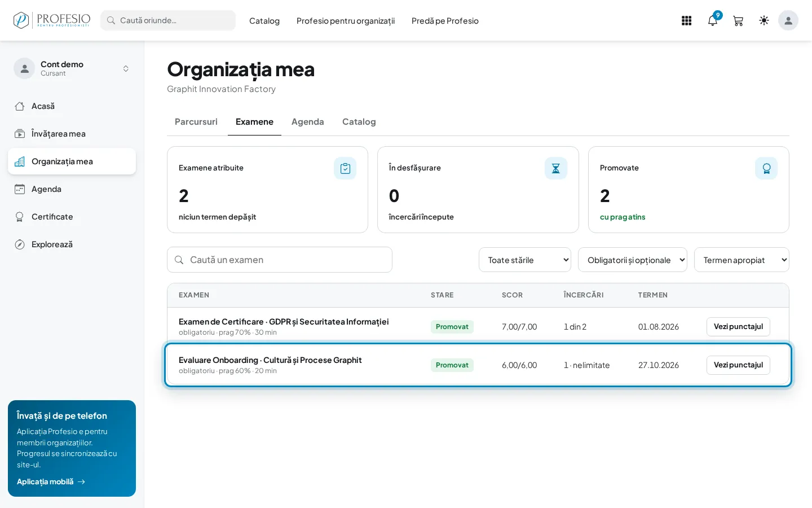Open the Agenda tab under Organizația mea

pos(308,122)
